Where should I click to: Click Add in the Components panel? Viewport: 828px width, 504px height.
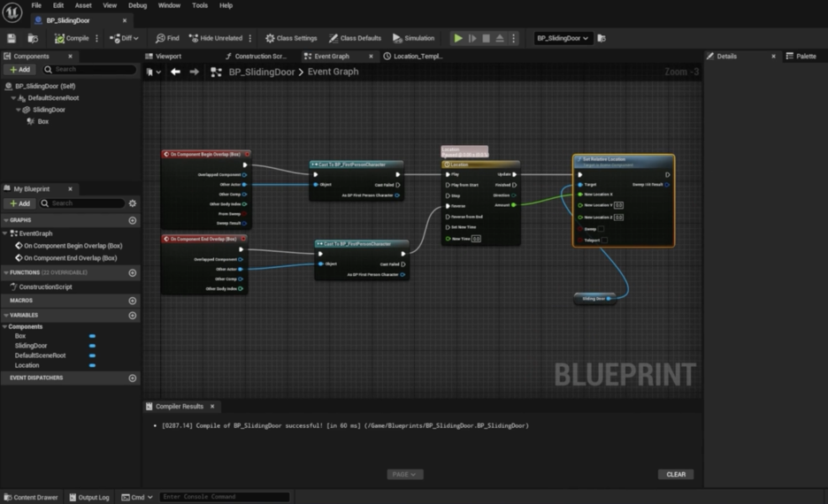pos(19,69)
